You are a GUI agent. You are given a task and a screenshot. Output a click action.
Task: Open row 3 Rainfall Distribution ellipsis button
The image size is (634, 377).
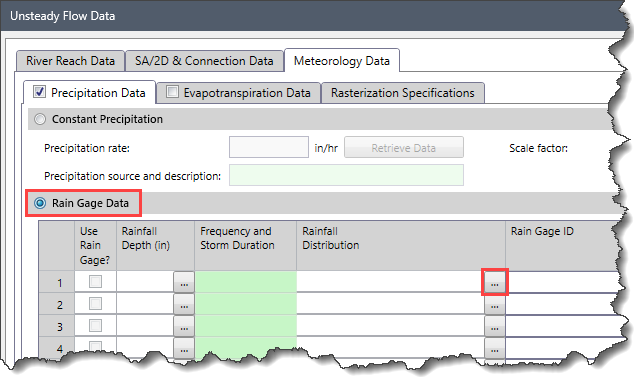point(495,326)
